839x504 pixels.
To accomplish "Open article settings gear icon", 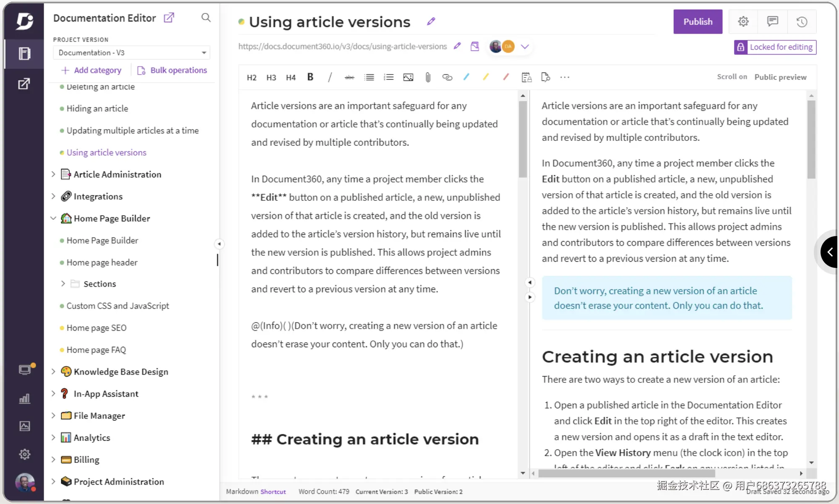I will (x=743, y=22).
